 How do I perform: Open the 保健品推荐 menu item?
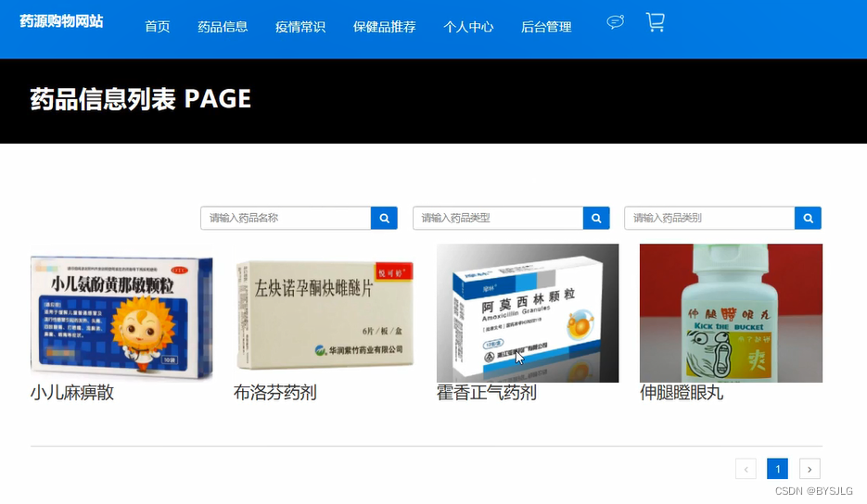click(384, 27)
